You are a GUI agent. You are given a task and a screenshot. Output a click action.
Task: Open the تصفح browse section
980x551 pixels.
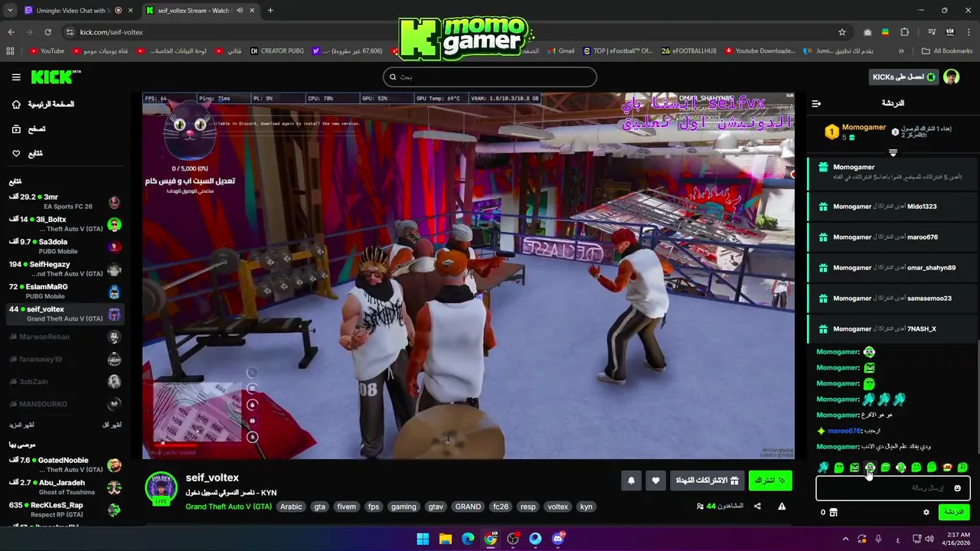pyautogui.click(x=28, y=129)
